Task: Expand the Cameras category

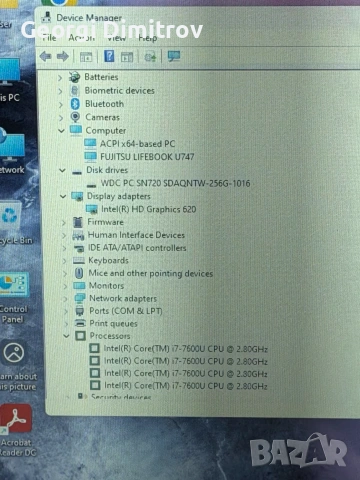Action: click(61, 118)
